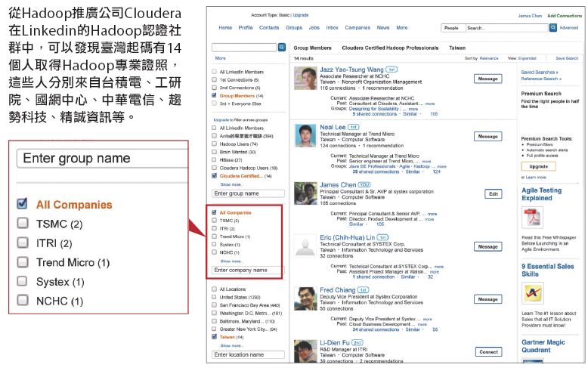
Task: Open the Jobs menu in navigation bar
Action: click(314, 28)
